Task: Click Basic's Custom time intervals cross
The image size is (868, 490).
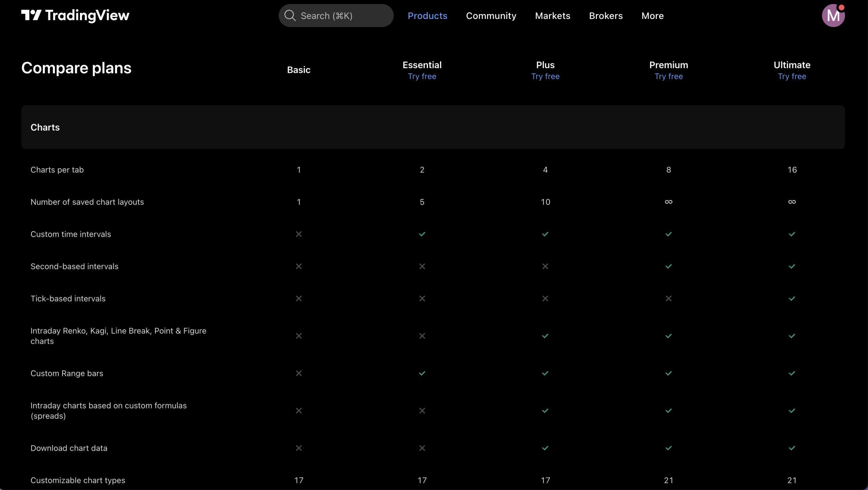Action: click(298, 234)
